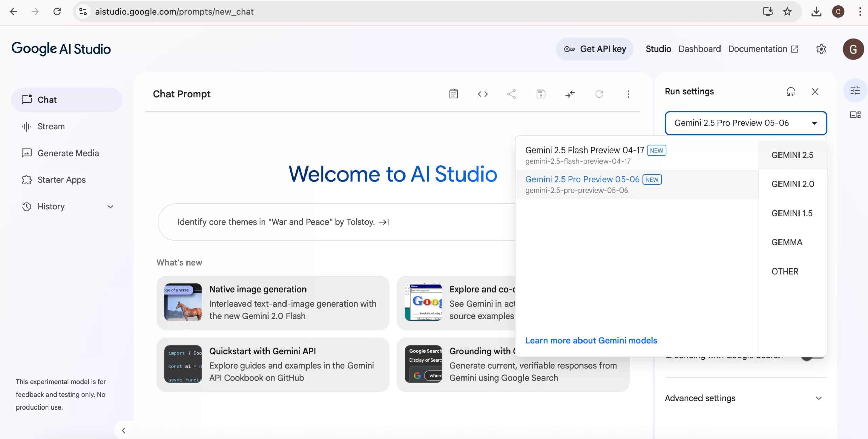Close the Run settings panel
Screen dimensions: 868x439
pos(815,92)
